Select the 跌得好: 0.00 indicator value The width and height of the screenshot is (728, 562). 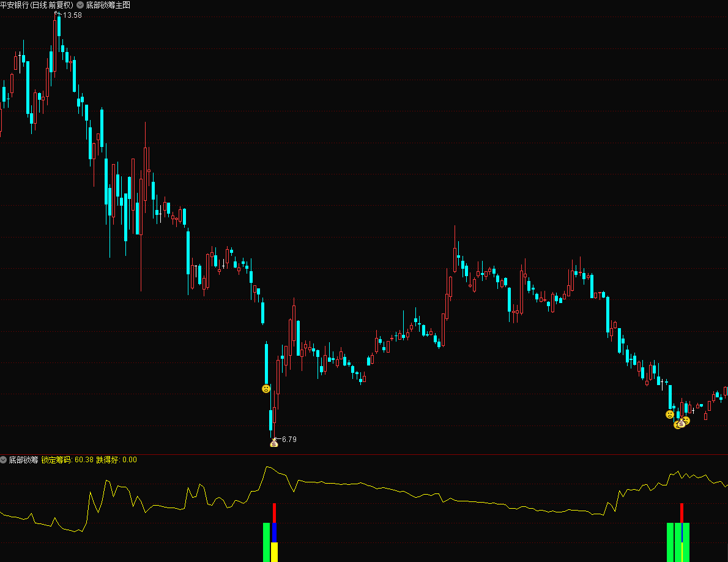pyautogui.click(x=116, y=460)
